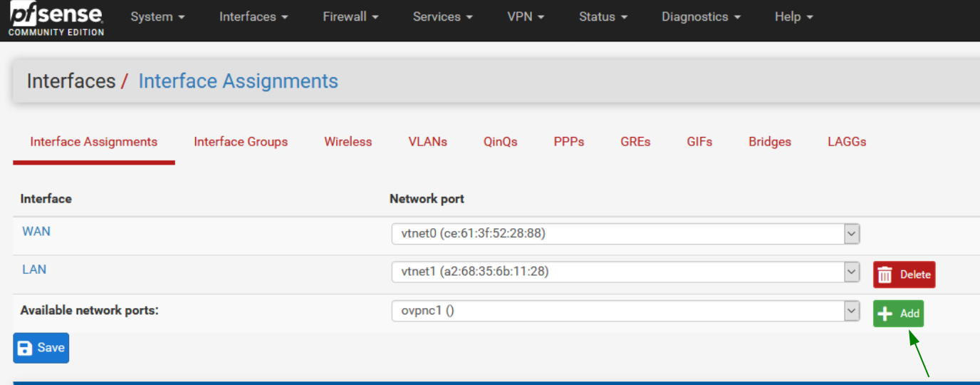Open the LAN interface link
The image size is (980, 385).
[34, 269]
